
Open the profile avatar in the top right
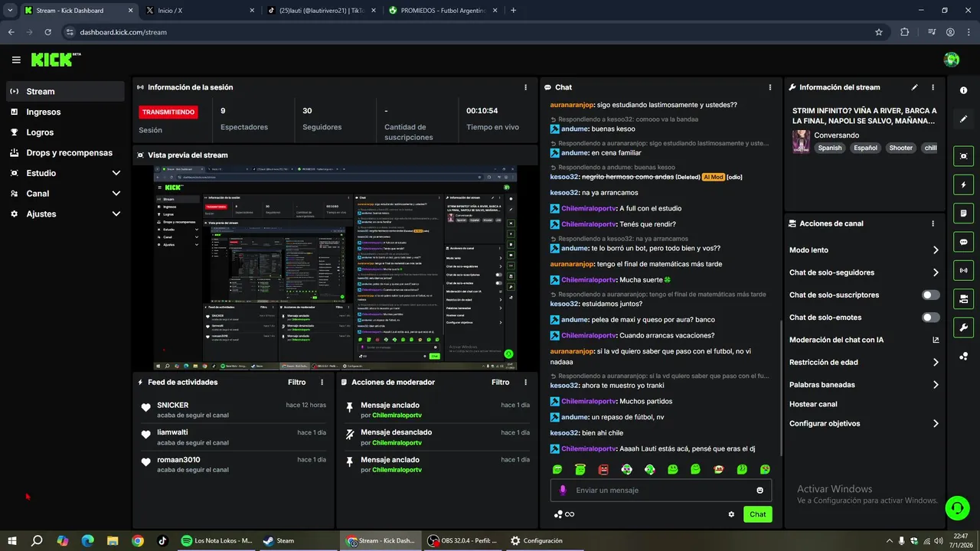952,60
